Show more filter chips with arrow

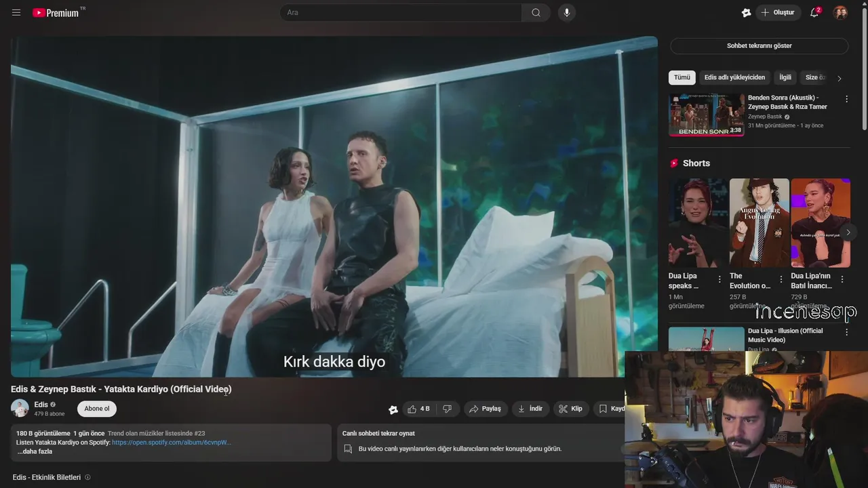point(840,78)
